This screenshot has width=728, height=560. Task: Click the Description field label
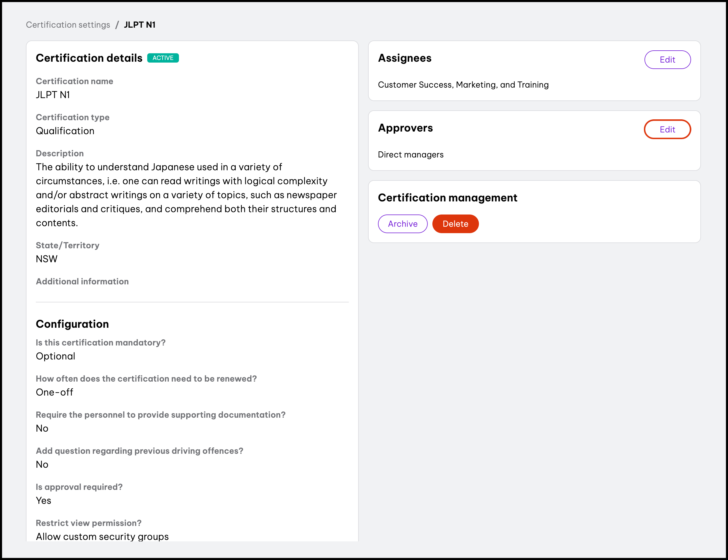60,153
